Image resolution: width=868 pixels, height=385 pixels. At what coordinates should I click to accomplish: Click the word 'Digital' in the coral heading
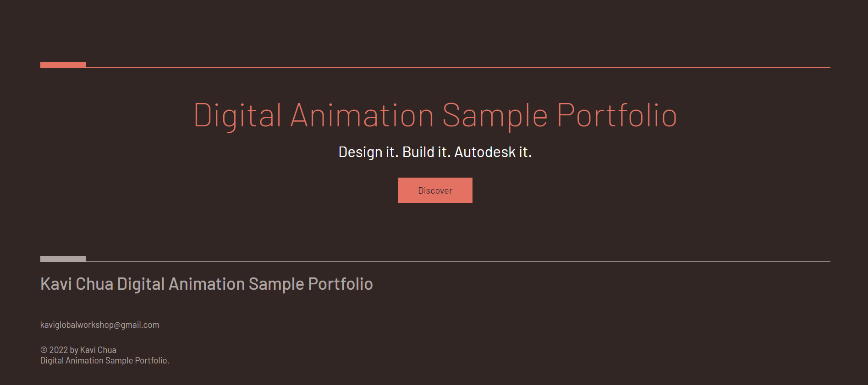tap(237, 115)
